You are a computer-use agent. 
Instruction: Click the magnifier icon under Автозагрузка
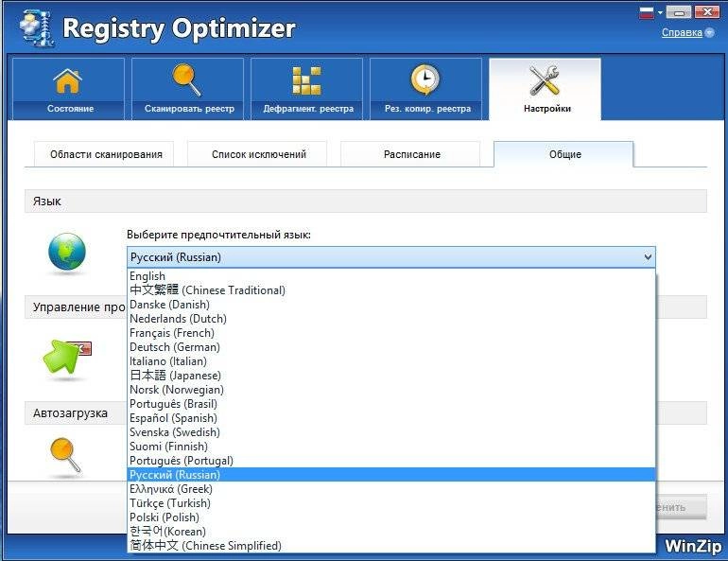65,455
